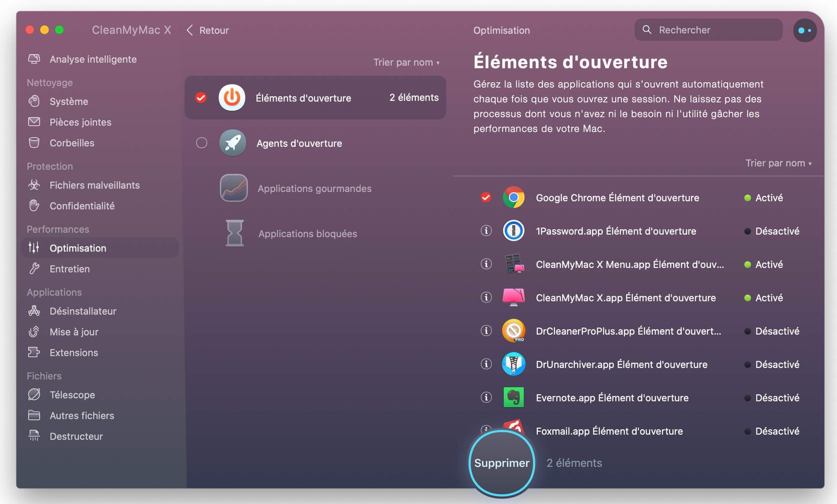Viewport: 837px width, 504px height.
Task: Toggle DrCleanerProPlus.app Désactivé status
Action: click(x=772, y=331)
